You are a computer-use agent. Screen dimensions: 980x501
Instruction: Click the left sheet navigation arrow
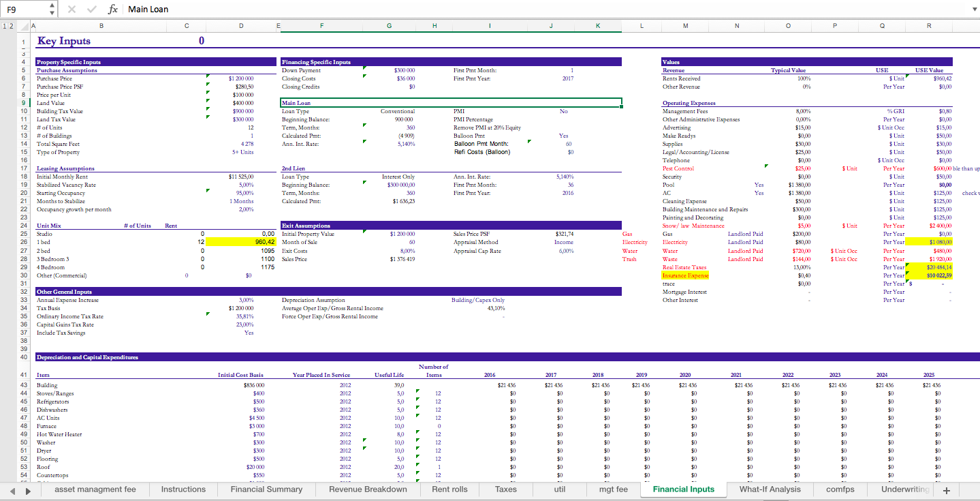point(12,489)
